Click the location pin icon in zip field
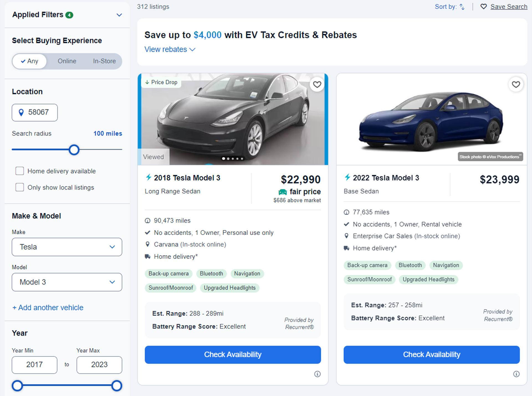 click(x=21, y=113)
